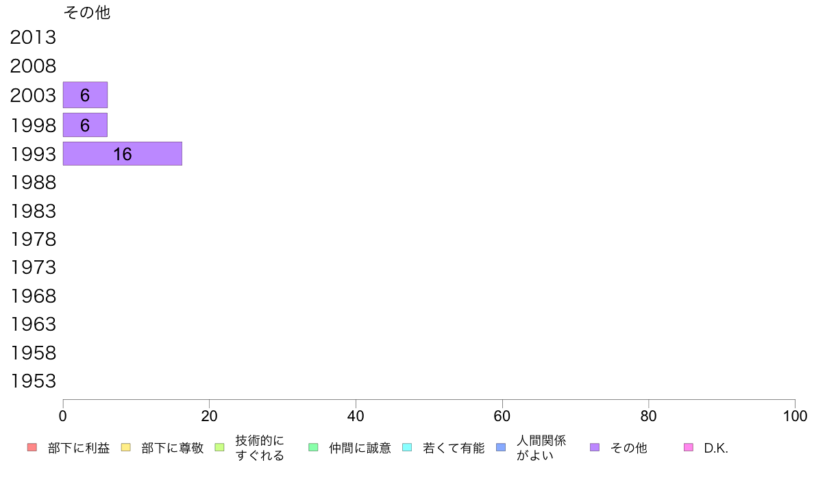Image resolution: width=814 pixels, height=504 pixels.
Task: Click the その他 chart title
Action: 87,12
